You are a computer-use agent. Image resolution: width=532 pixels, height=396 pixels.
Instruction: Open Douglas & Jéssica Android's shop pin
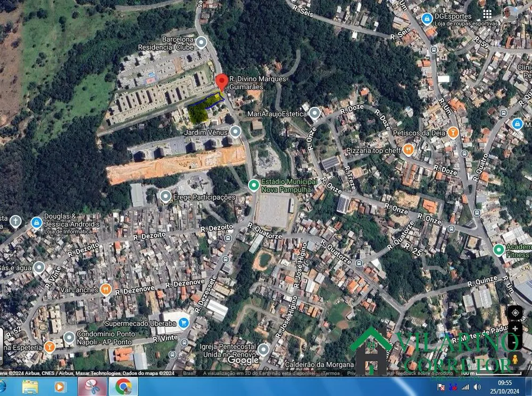36,223
